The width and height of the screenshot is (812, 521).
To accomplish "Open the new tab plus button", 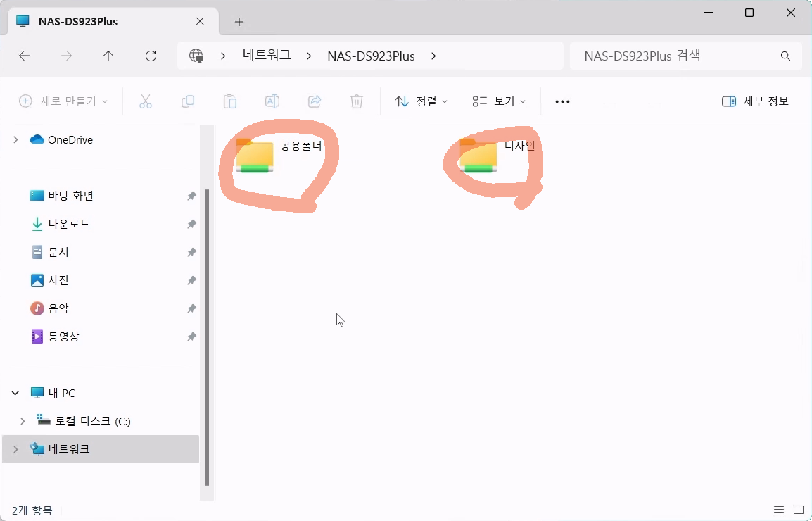I will 239,22.
